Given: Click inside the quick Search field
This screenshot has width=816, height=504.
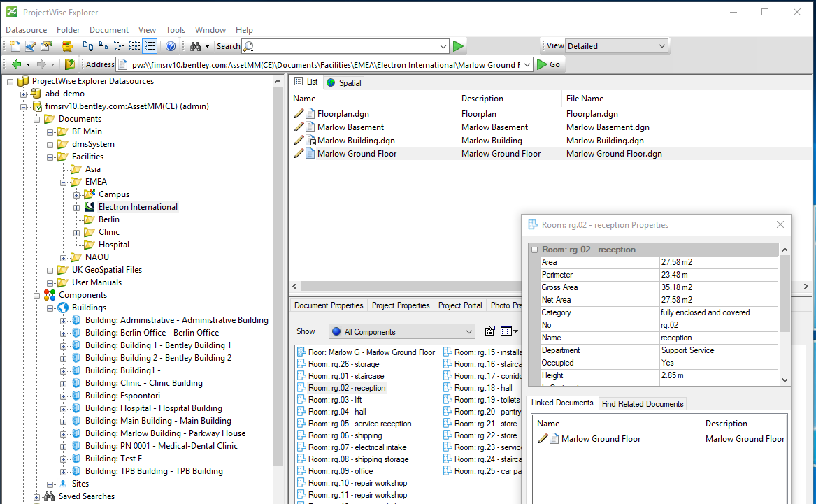Looking at the screenshot, I should pyautogui.click(x=345, y=46).
